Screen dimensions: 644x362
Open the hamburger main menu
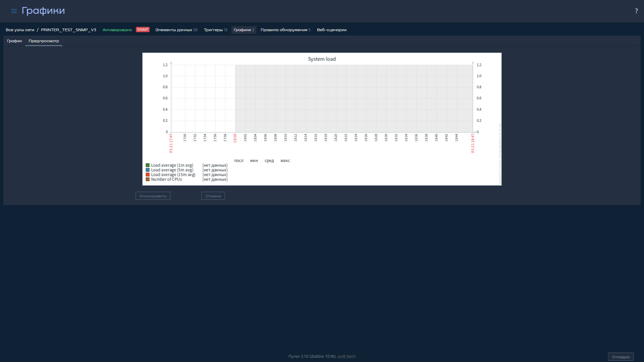pos(14,11)
